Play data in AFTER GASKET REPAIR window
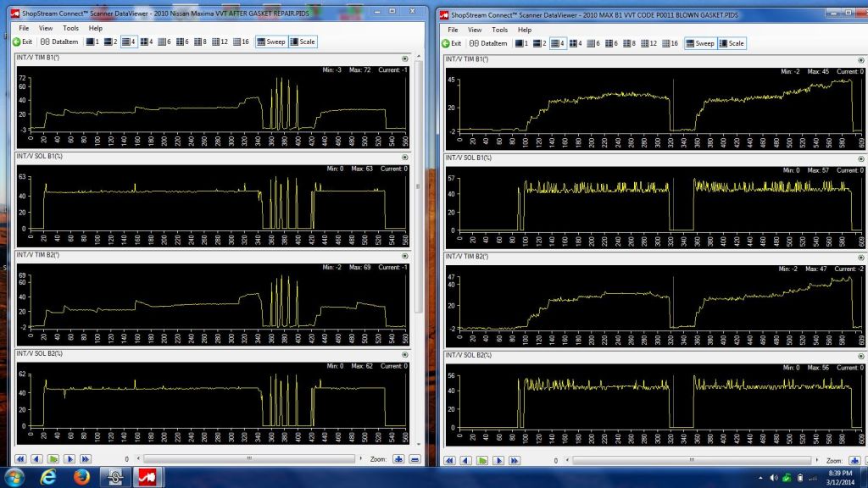The image size is (868, 488). coord(53,459)
